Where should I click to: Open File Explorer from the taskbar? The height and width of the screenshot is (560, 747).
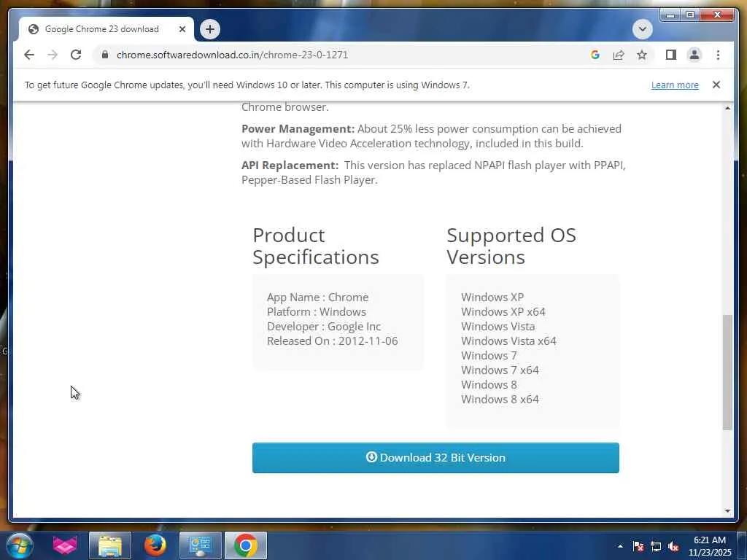[110, 545]
